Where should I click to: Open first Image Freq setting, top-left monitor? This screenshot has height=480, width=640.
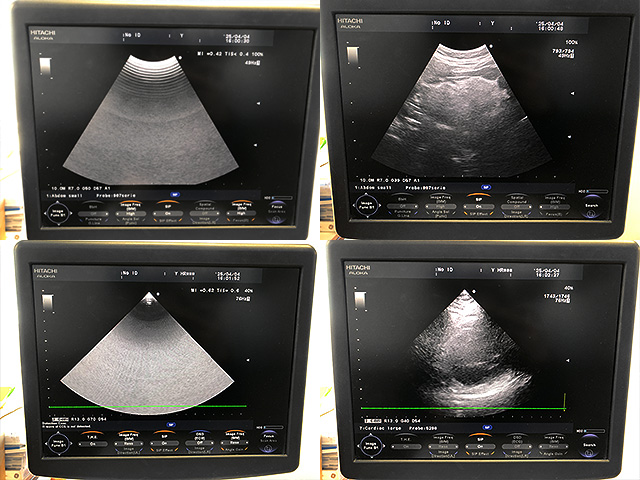click(x=130, y=212)
